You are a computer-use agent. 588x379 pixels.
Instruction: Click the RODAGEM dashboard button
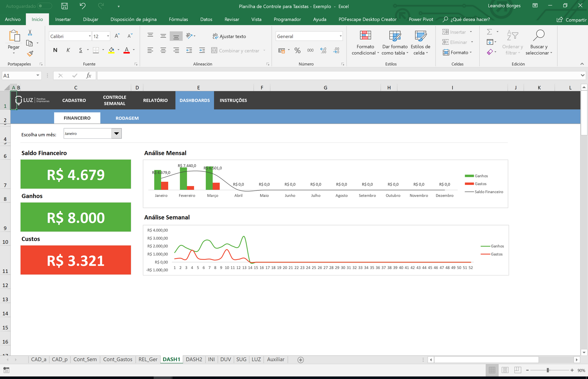127,118
